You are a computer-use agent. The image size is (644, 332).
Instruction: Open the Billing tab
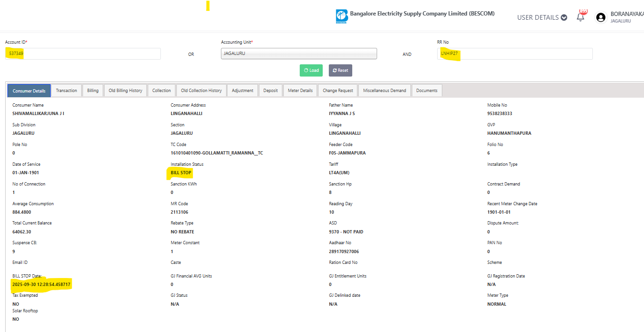(x=93, y=91)
